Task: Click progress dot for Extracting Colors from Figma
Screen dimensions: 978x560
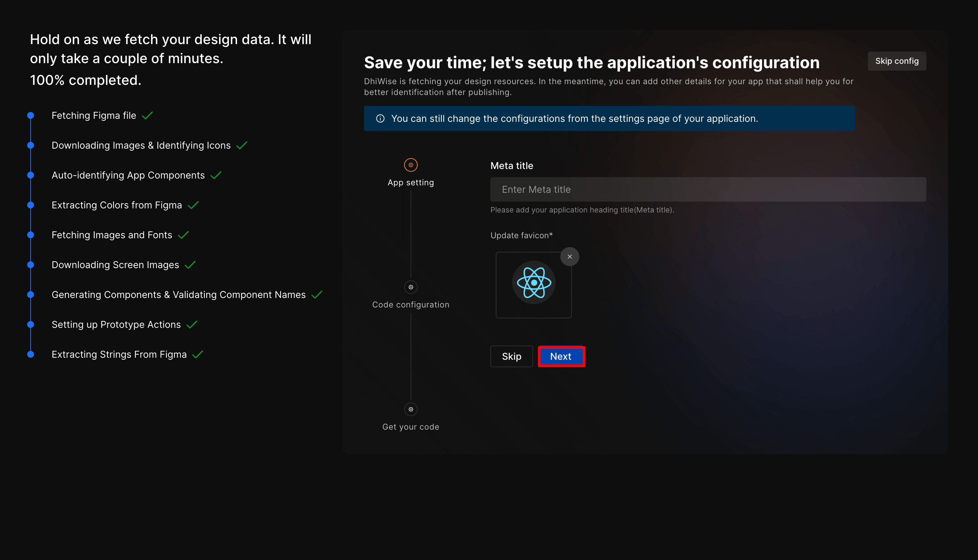Action: tap(31, 205)
